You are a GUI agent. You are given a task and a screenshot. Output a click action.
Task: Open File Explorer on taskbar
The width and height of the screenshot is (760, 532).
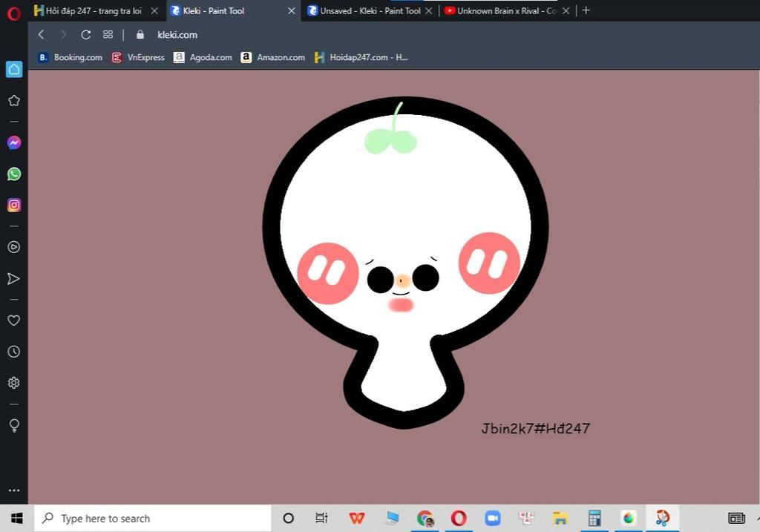[x=560, y=519]
